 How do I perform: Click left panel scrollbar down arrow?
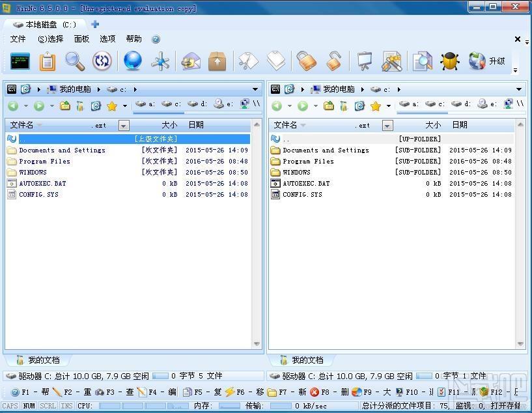point(257,344)
